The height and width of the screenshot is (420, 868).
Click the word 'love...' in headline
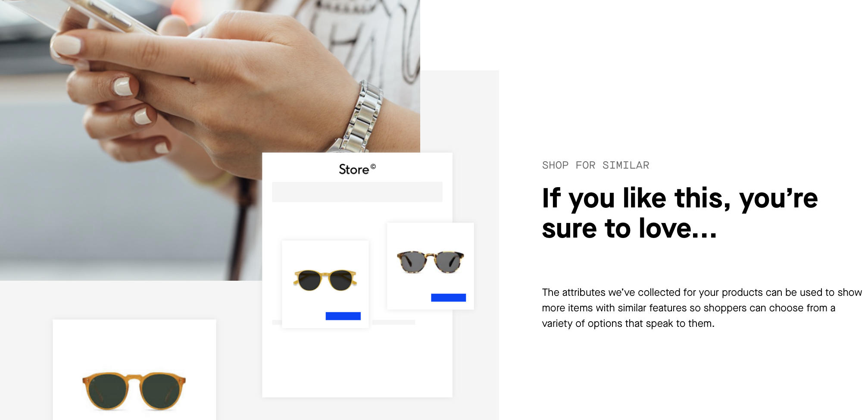click(678, 229)
